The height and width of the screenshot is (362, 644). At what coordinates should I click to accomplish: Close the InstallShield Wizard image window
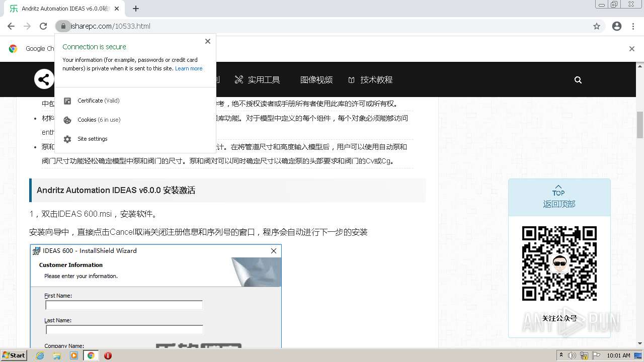click(x=274, y=251)
